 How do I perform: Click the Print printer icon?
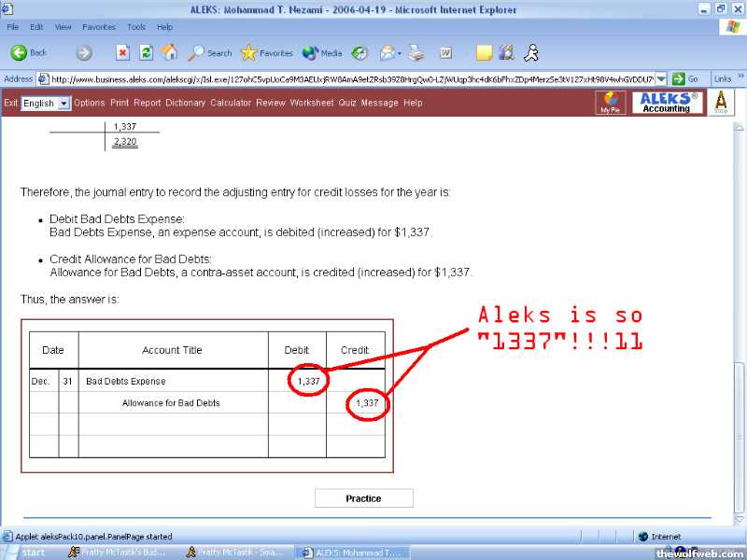[x=416, y=53]
